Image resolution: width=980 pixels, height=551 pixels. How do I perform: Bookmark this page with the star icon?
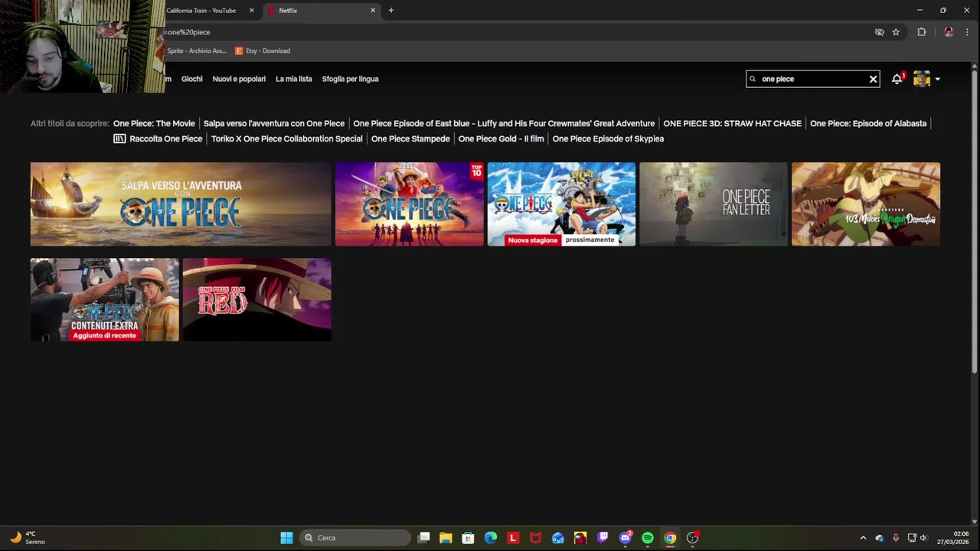point(896,32)
